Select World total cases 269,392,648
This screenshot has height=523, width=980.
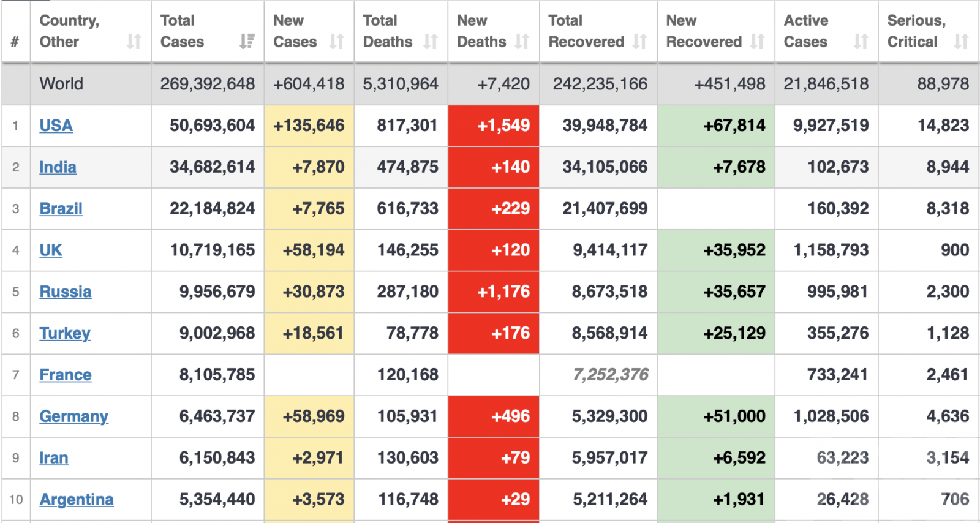point(208,84)
